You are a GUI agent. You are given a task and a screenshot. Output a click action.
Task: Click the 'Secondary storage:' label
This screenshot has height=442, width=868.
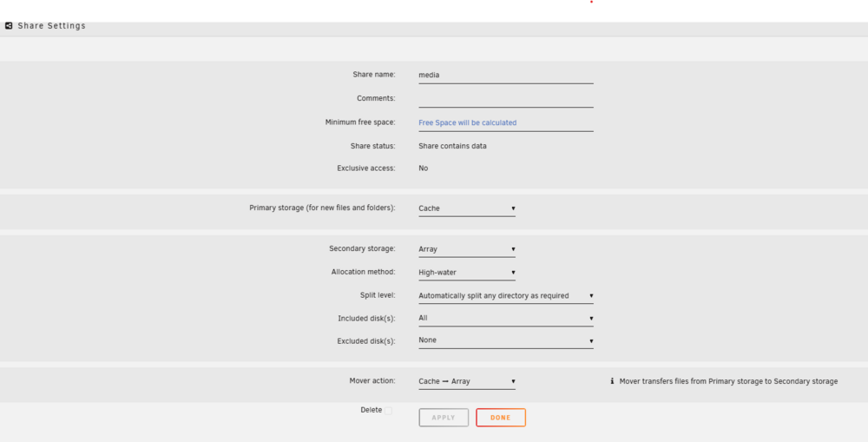[362, 248]
